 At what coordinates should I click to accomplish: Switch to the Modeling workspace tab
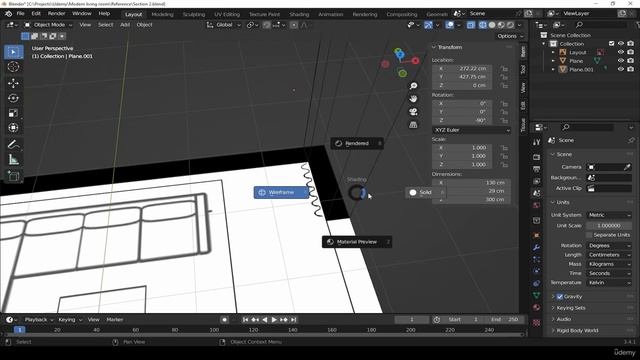[162, 14]
